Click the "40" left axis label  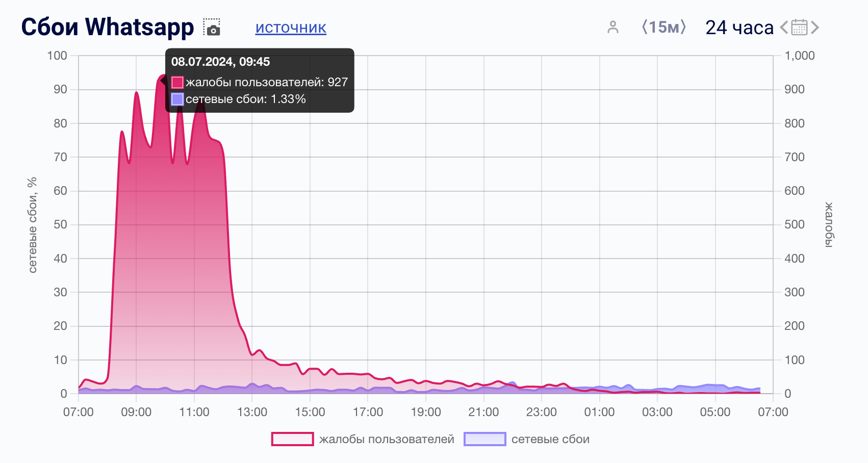click(61, 259)
